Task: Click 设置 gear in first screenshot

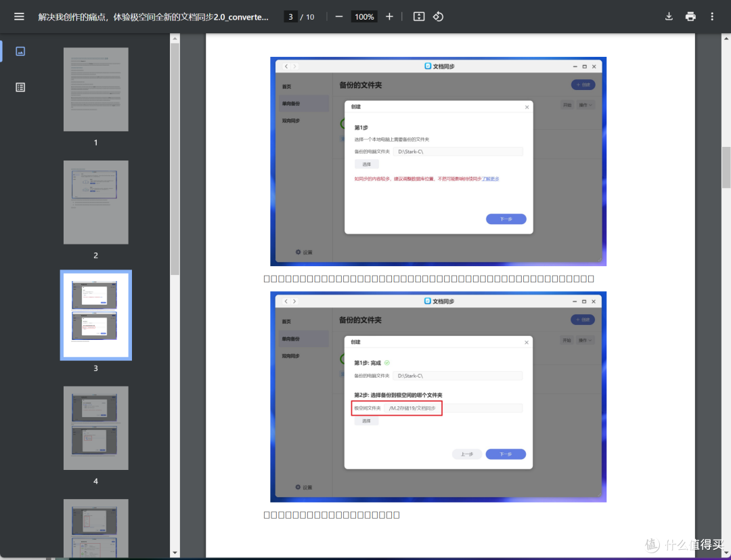Action: click(304, 253)
